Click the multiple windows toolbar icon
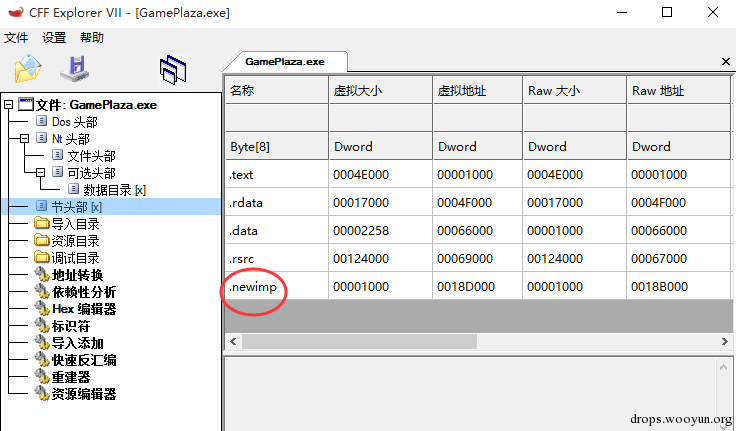 point(173,69)
